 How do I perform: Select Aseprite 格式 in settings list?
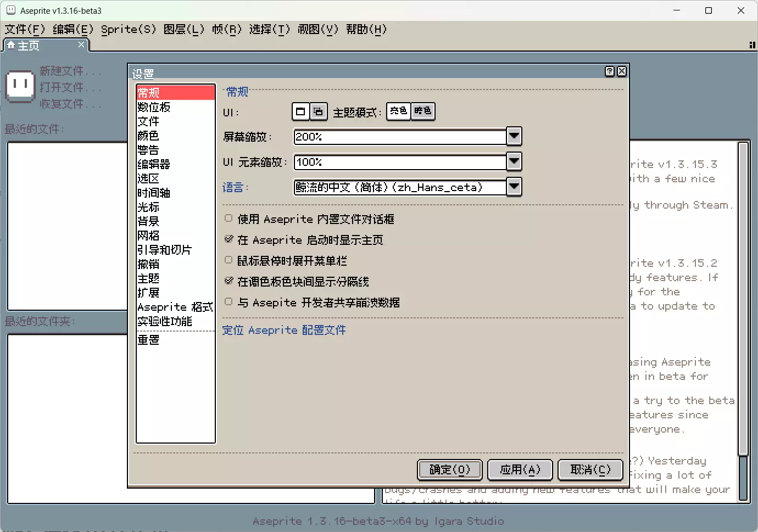pos(176,306)
